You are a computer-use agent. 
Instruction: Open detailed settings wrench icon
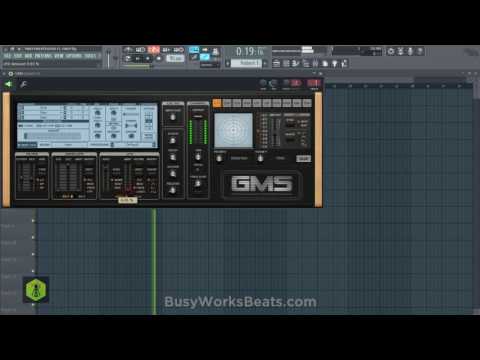(x=23, y=84)
